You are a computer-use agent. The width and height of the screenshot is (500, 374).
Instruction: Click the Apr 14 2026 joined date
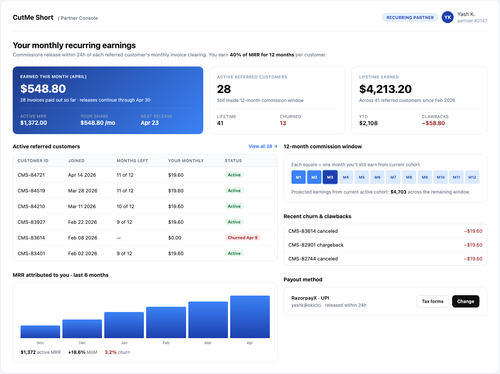tap(82, 175)
